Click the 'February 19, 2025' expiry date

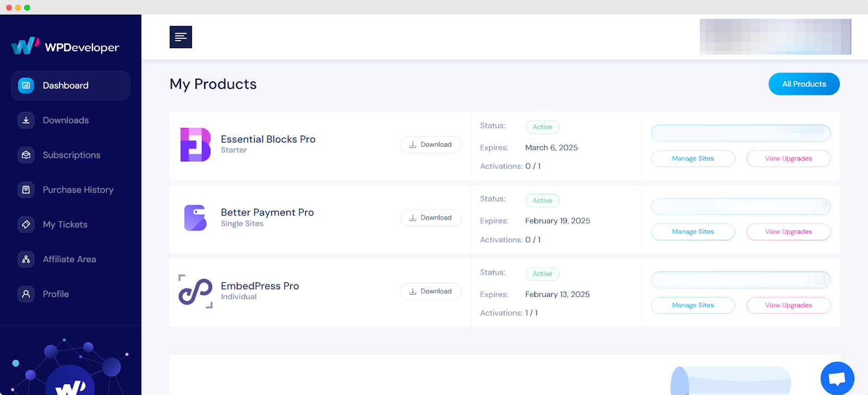pyautogui.click(x=558, y=221)
